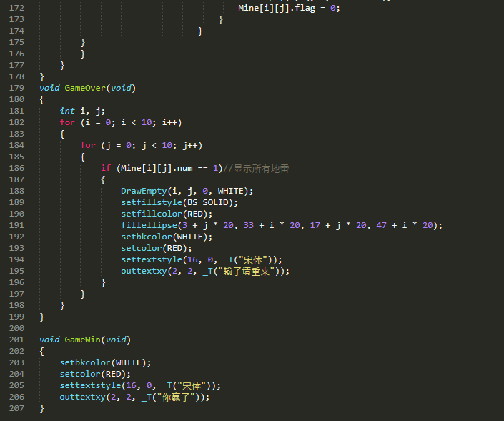Click RED argument on line 204
504x421 pixels.
tap(113, 374)
